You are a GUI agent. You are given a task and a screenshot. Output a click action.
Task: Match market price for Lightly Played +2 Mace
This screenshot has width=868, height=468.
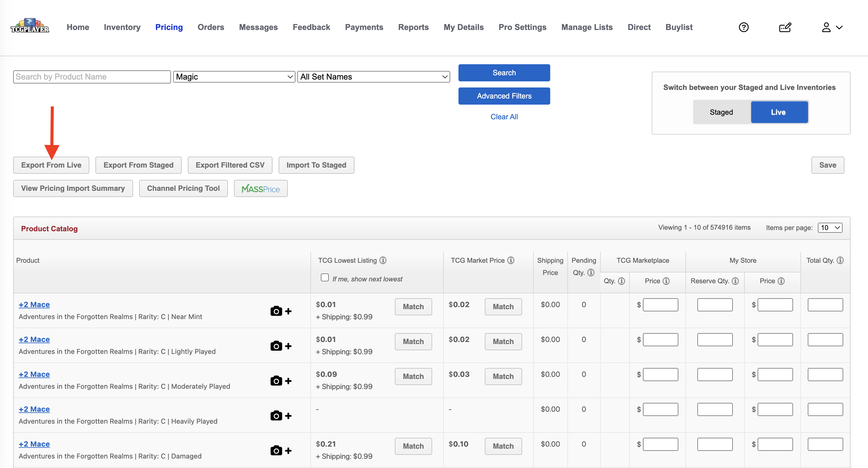coord(503,342)
